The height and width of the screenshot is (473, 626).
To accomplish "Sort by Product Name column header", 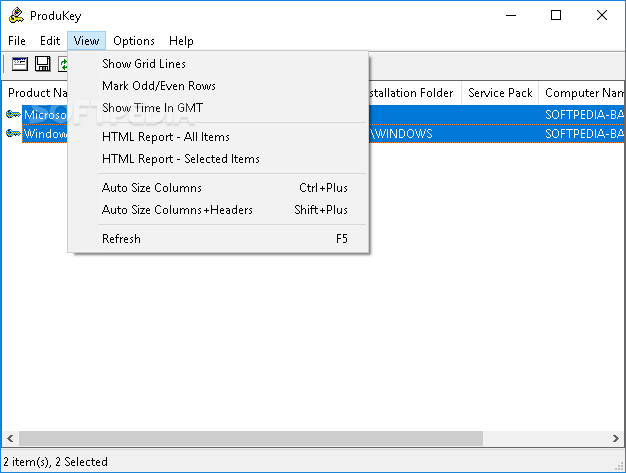I will pos(35,93).
